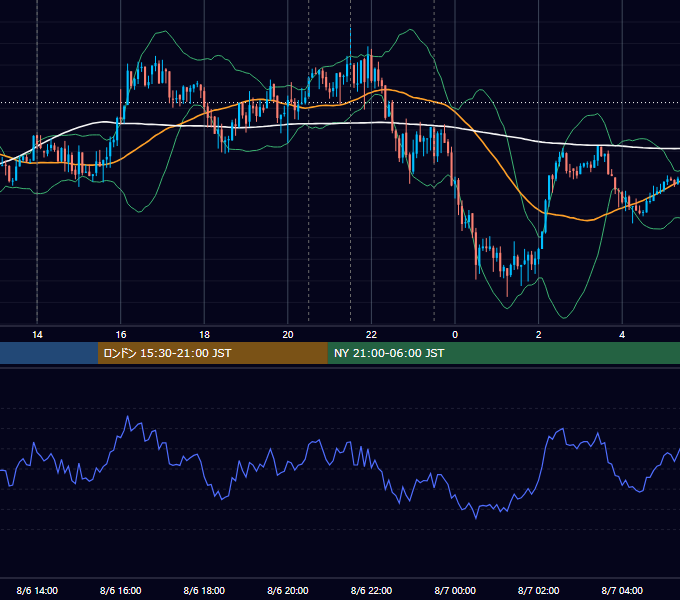Click the 18 hour axis label
680x600 pixels.
[x=204, y=335]
